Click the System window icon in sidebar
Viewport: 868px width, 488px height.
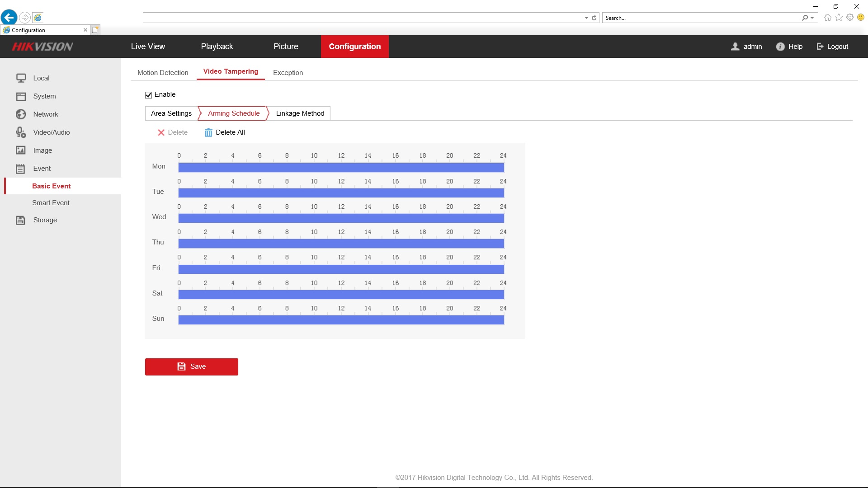(x=21, y=96)
